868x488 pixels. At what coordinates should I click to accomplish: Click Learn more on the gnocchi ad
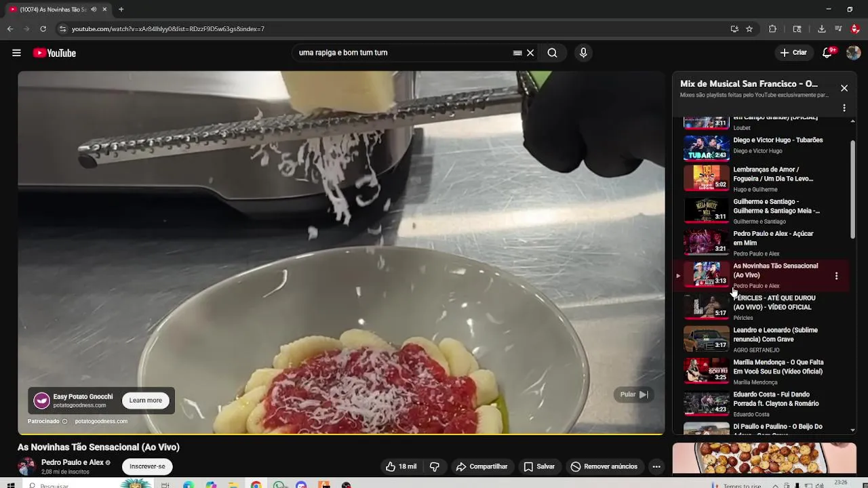(x=146, y=401)
